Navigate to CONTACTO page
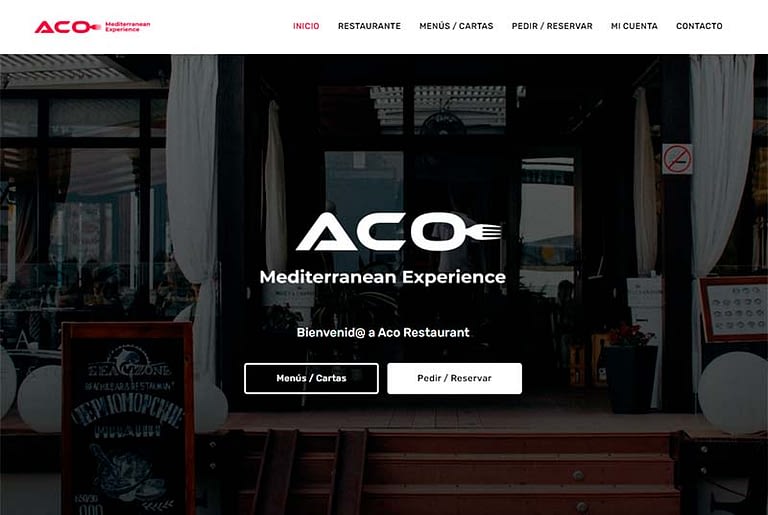768x515 pixels. click(699, 26)
